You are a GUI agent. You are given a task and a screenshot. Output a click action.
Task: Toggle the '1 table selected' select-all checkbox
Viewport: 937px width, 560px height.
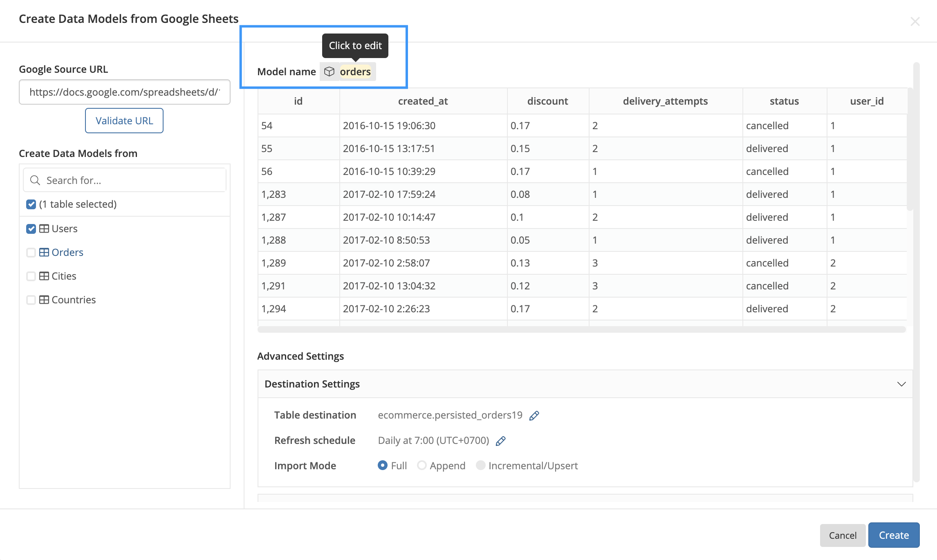(31, 204)
